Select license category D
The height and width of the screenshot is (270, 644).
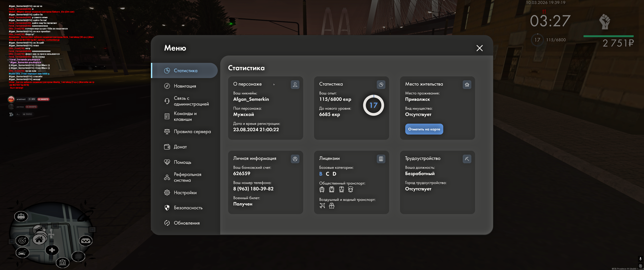(x=334, y=174)
